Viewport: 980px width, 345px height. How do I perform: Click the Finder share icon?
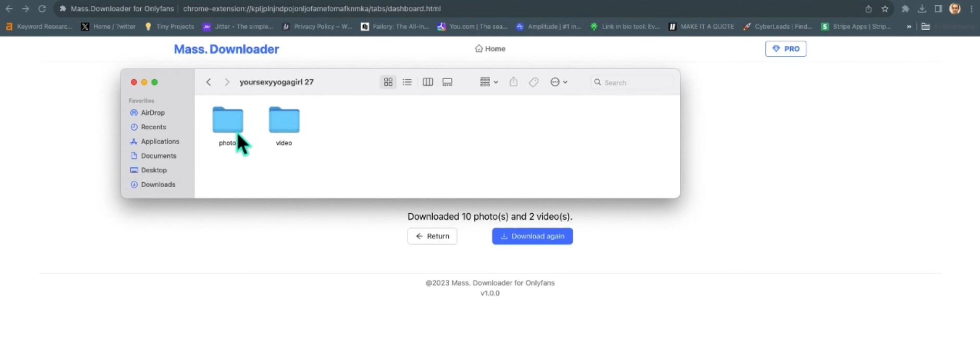pos(513,82)
